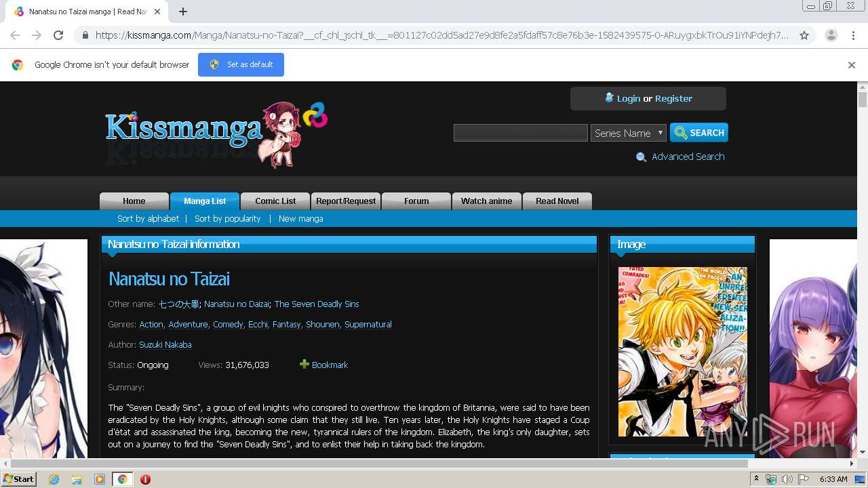868x488 pixels.
Task: Click the left side anime banner ad
Action: pos(43,348)
